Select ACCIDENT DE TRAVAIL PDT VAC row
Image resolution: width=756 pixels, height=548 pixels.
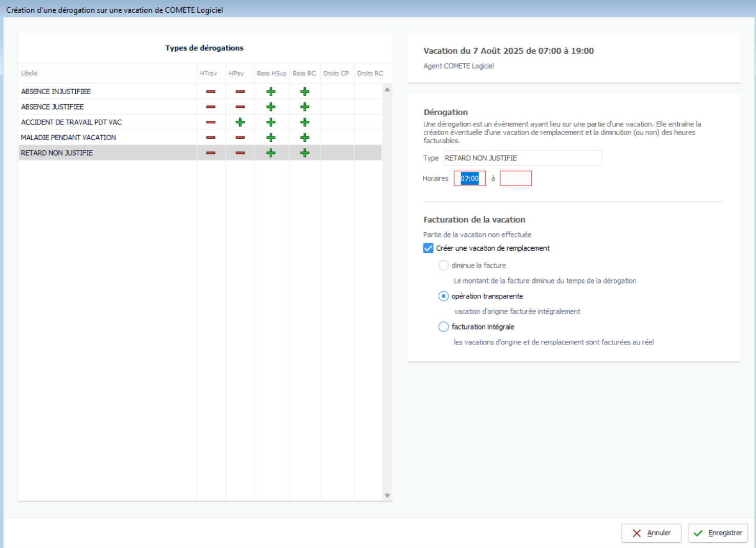[x=71, y=122]
